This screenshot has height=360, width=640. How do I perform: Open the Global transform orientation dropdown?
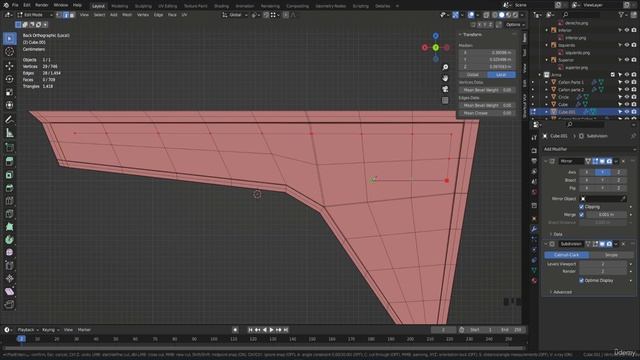pos(235,15)
